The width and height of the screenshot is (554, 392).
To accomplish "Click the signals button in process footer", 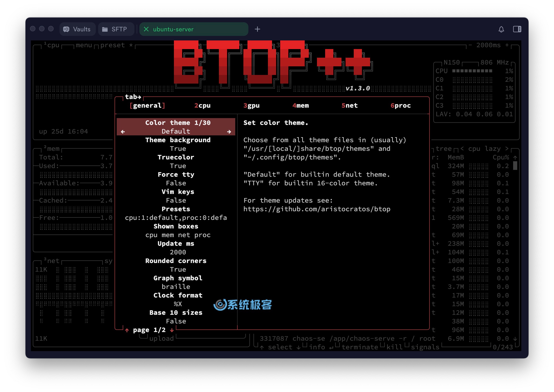I will click(x=425, y=347).
